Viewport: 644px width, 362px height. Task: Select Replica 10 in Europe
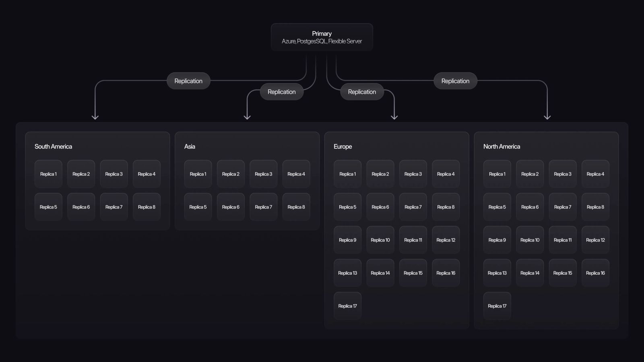380,240
